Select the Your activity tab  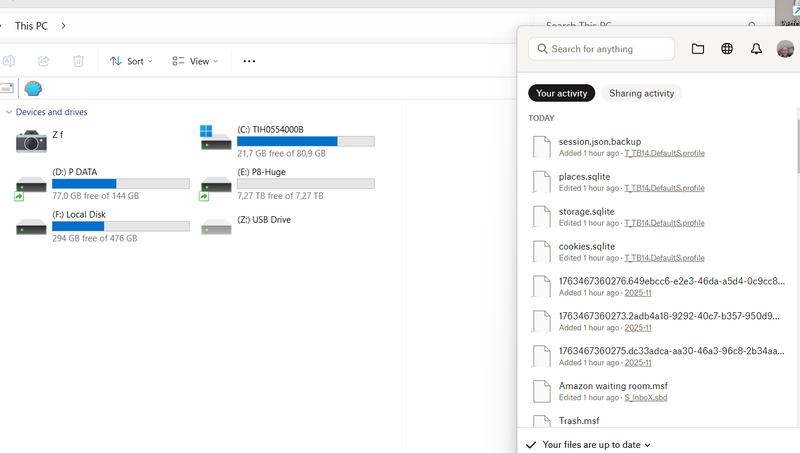click(561, 93)
